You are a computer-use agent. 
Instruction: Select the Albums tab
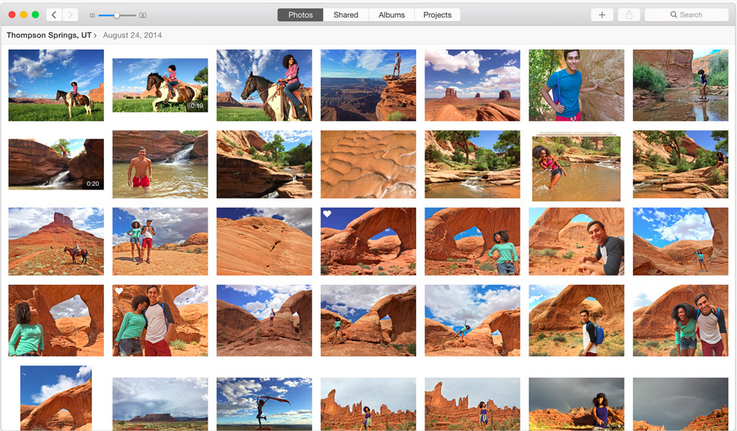(392, 15)
